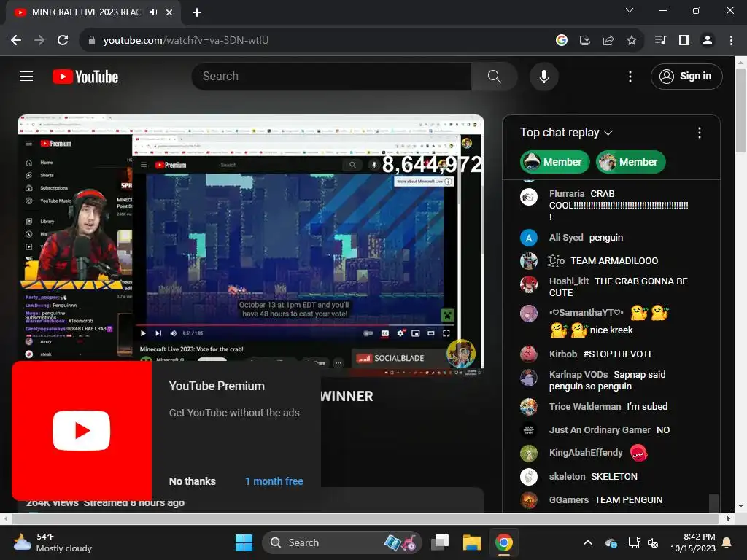Open chat replay options three-dot menu
Viewport: 747px width, 560px height.
(x=699, y=133)
